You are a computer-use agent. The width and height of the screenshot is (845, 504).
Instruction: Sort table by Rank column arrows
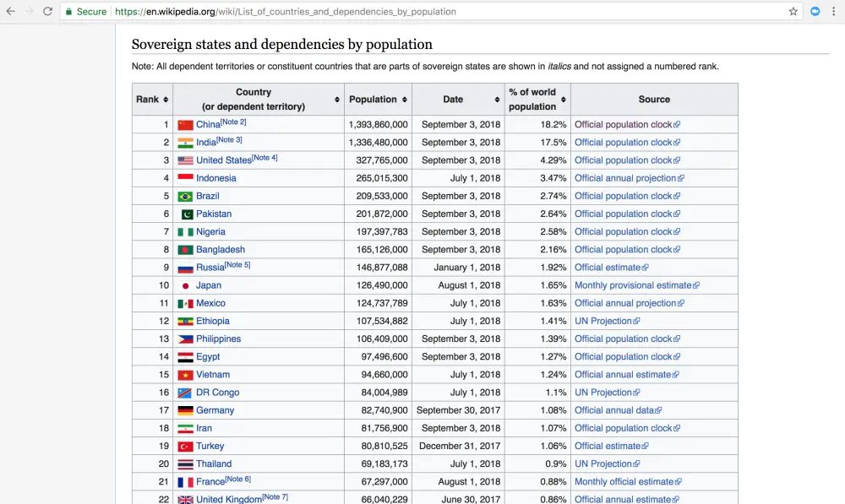click(x=166, y=100)
